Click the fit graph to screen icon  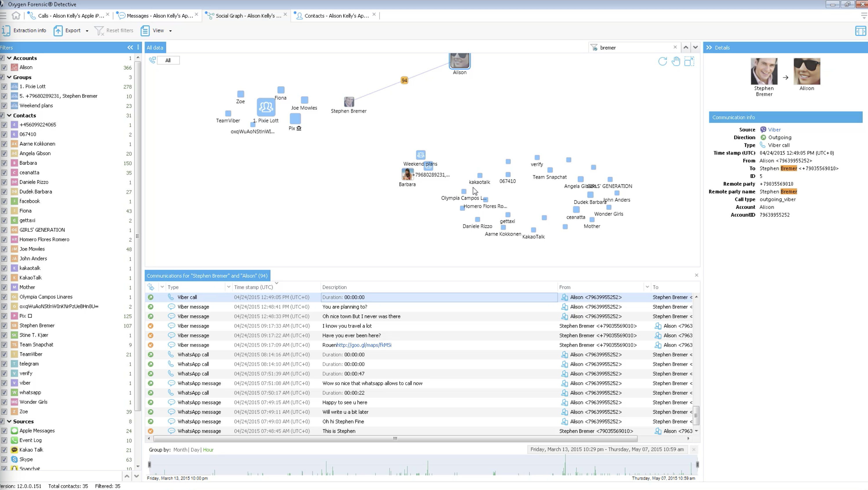(689, 61)
